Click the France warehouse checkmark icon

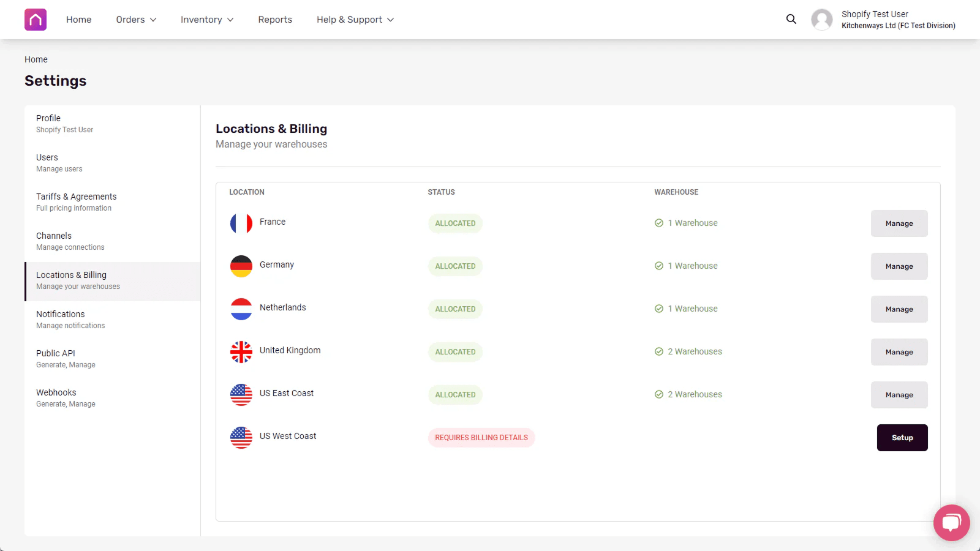(659, 223)
